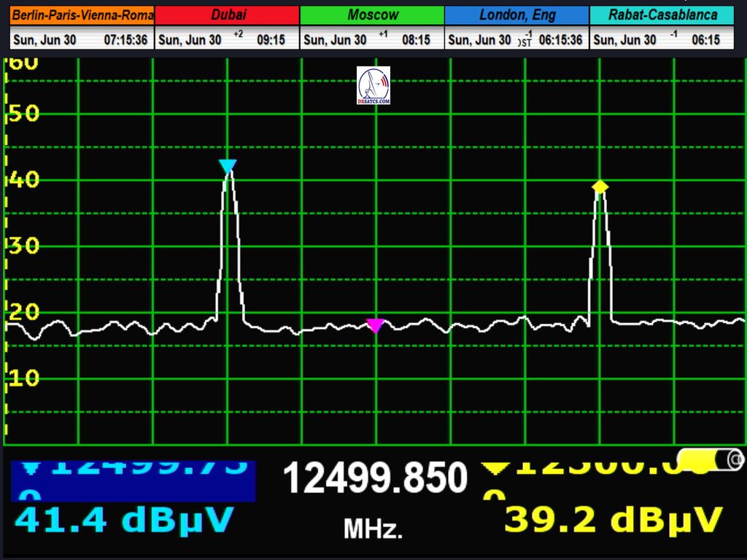The width and height of the screenshot is (747, 560).
Task: Click the small cyan marker arrow in blue box
Action: pos(30,467)
